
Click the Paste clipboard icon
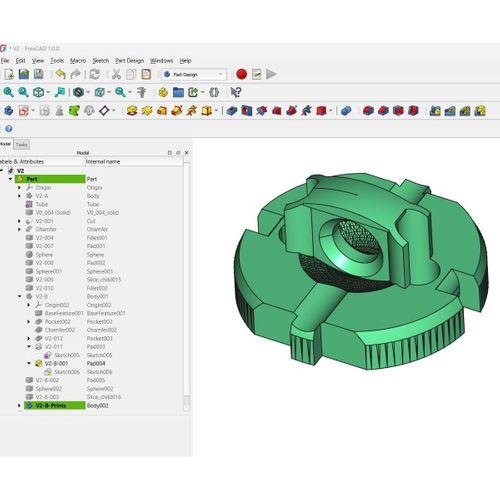coord(146,74)
